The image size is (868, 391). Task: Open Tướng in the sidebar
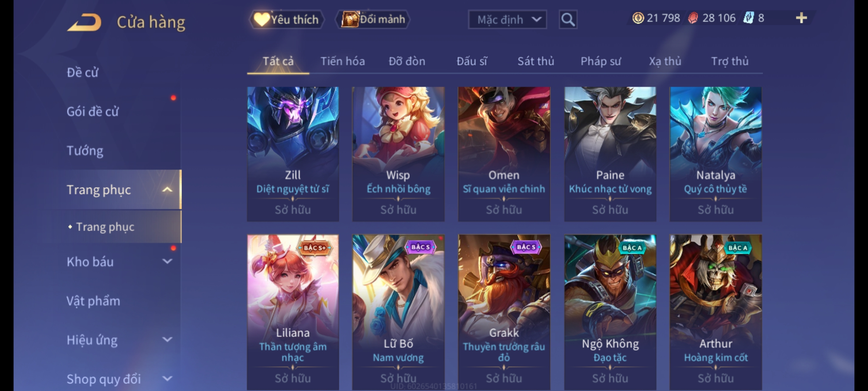click(85, 151)
